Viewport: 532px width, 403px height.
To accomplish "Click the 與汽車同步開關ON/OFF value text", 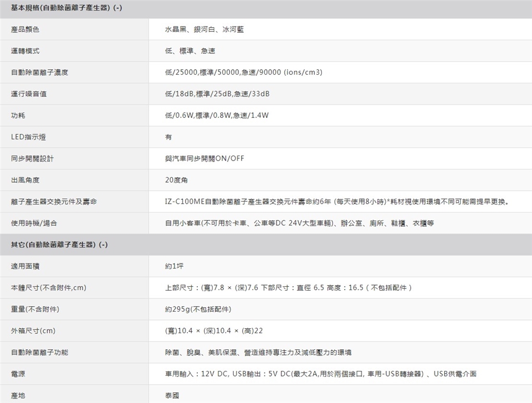I will point(204,159).
